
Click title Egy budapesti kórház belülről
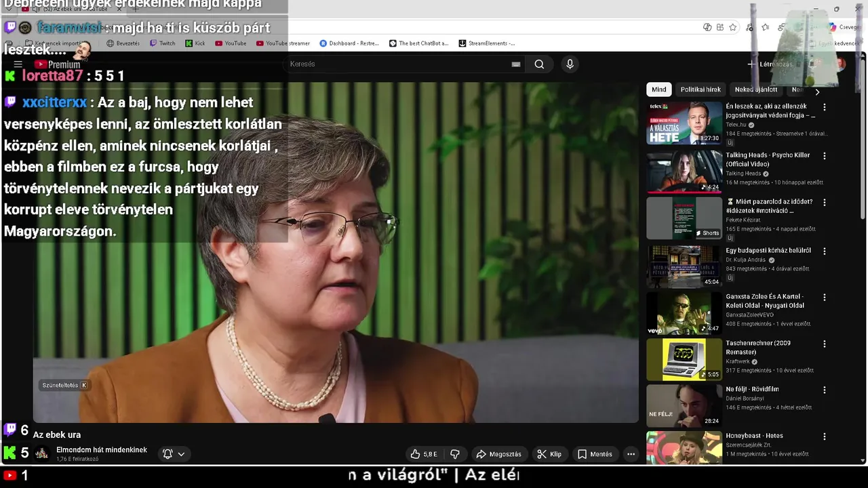768,251
